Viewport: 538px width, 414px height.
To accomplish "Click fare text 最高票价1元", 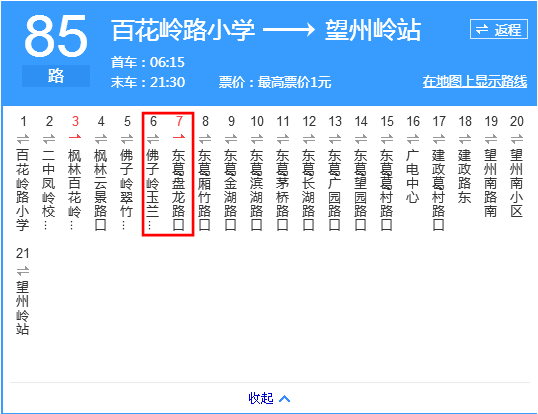I will [294, 82].
